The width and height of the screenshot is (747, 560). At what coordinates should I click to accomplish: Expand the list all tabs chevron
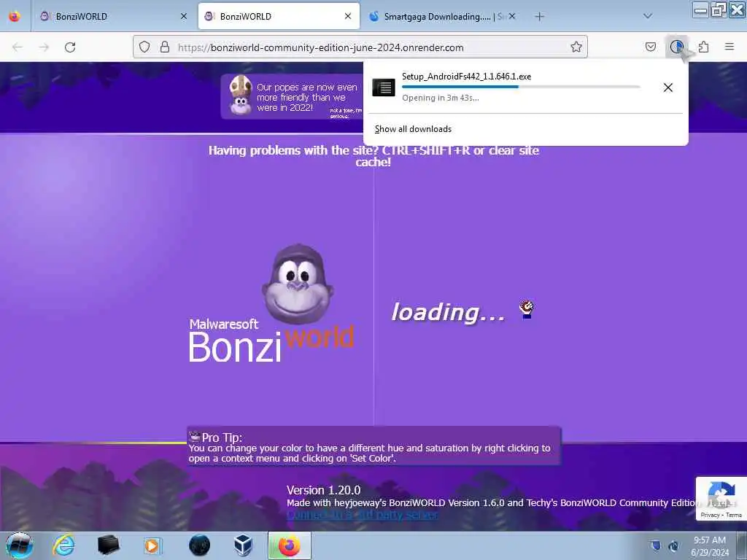(648, 16)
